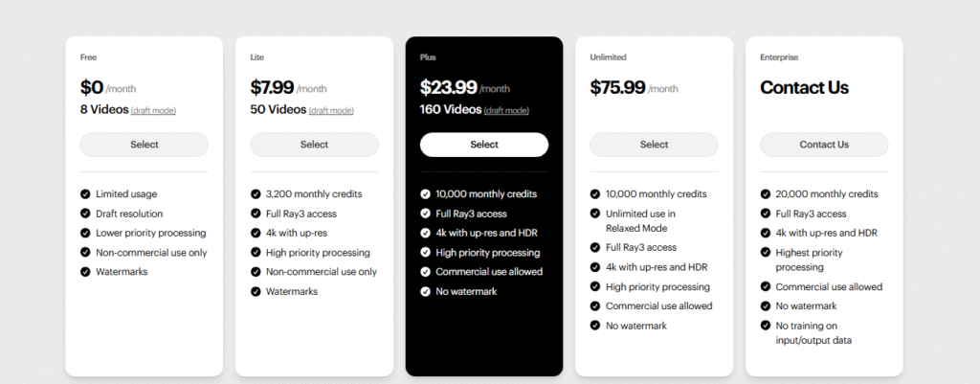Click the $75.99 Unlimited price
This screenshot has height=384, width=980.
[x=618, y=87]
